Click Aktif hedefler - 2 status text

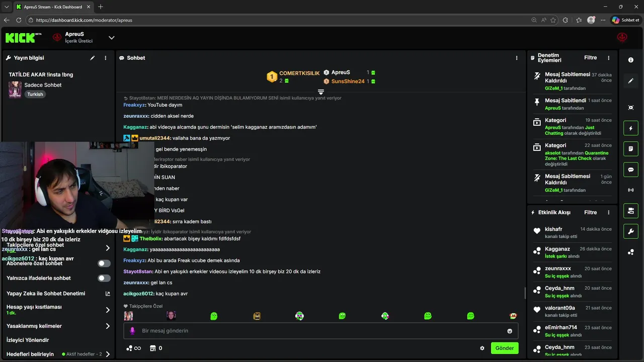point(84,354)
